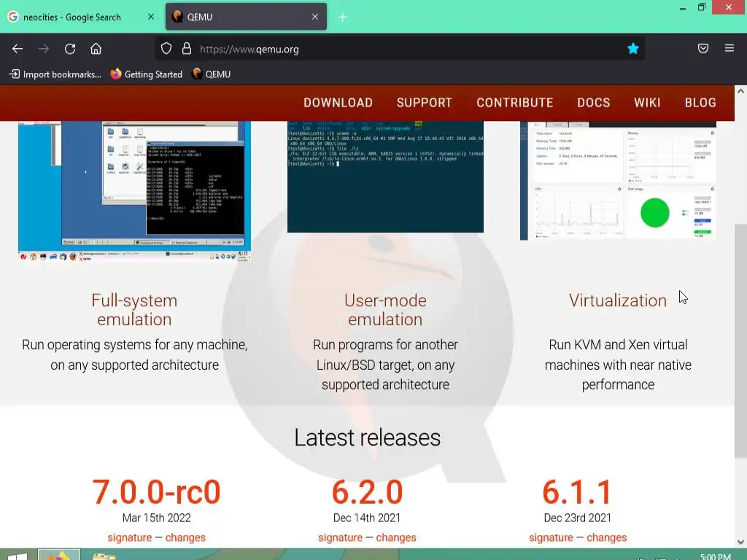This screenshot has width=747, height=560.
Task: Close the neocities Google Search tab
Action: click(x=151, y=17)
